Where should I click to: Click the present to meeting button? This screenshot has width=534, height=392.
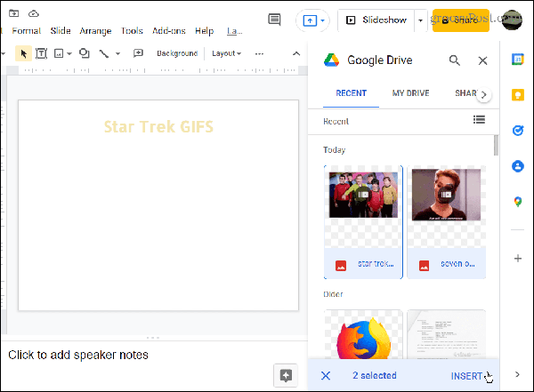coord(310,20)
